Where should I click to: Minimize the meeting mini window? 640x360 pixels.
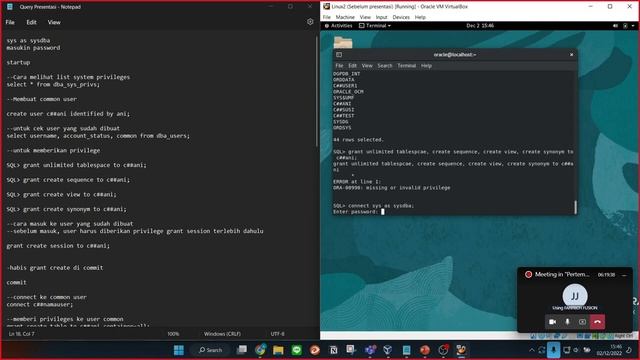(x=624, y=275)
